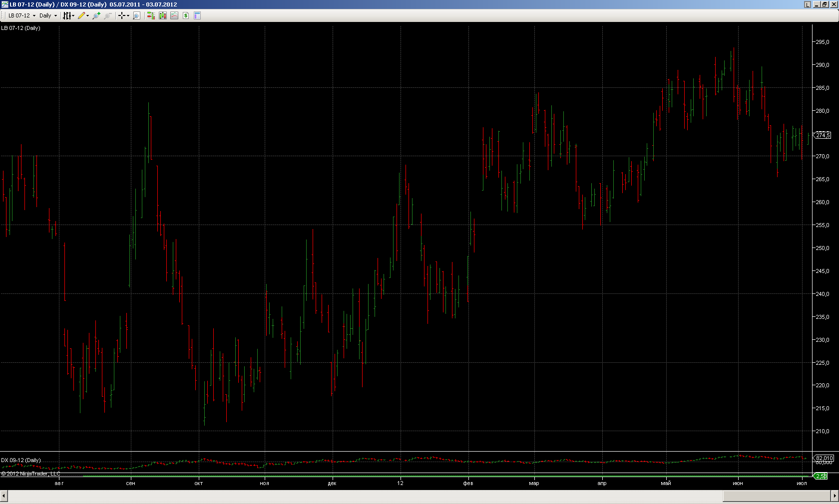Open the Daily interval dropdown
Viewport: 839px width, 504px height.
tap(48, 15)
